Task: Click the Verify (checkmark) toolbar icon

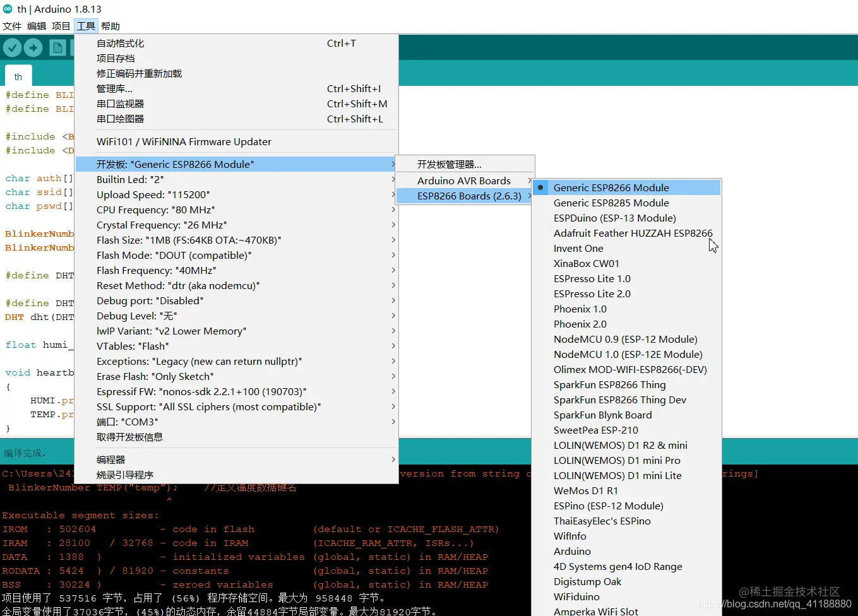Action: coord(12,47)
